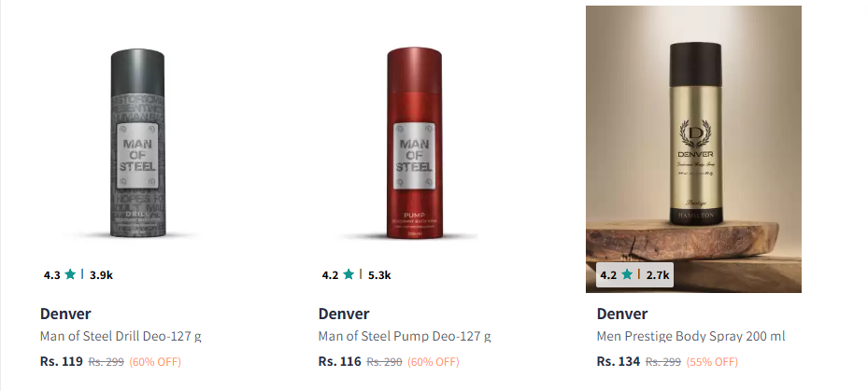Open the red Man of Steel Pump product image
Screen dimensions: 868x391
(415, 144)
